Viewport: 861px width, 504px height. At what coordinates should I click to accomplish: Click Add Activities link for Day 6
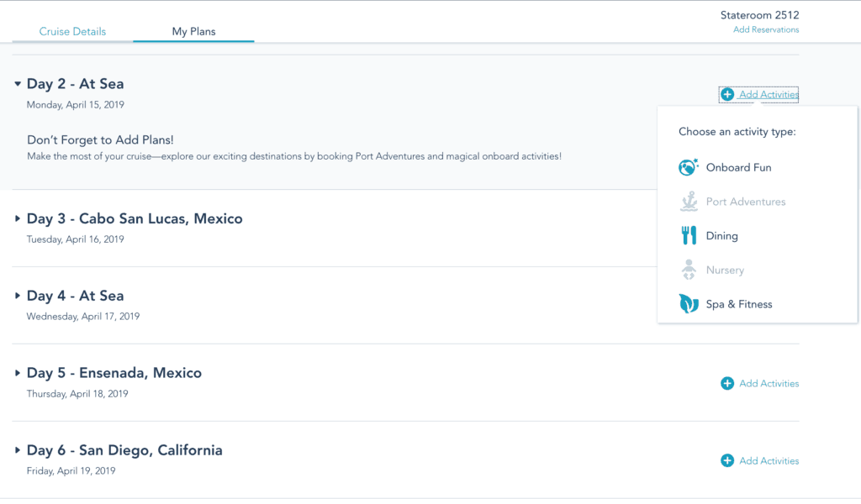(769, 460)
